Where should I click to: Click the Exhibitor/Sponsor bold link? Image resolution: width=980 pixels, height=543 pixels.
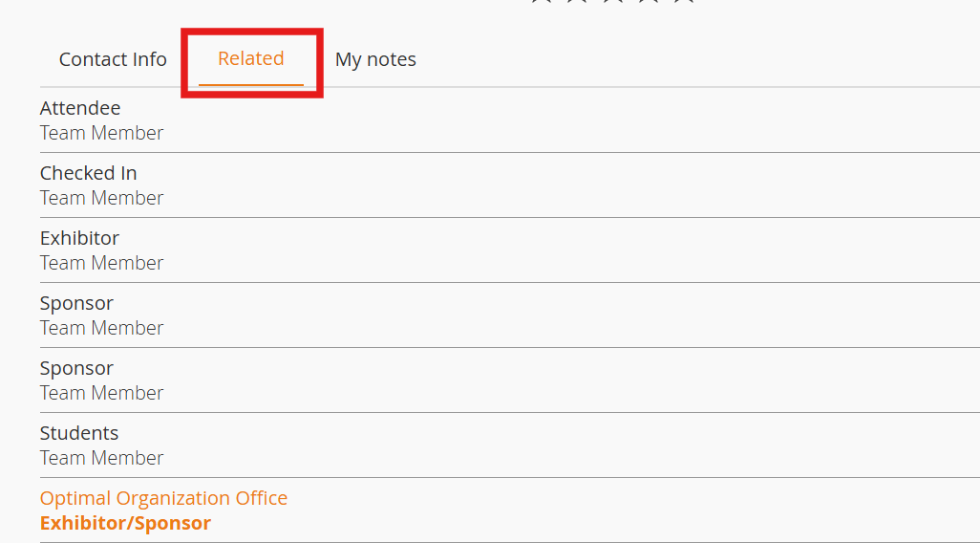coord(125,523)
